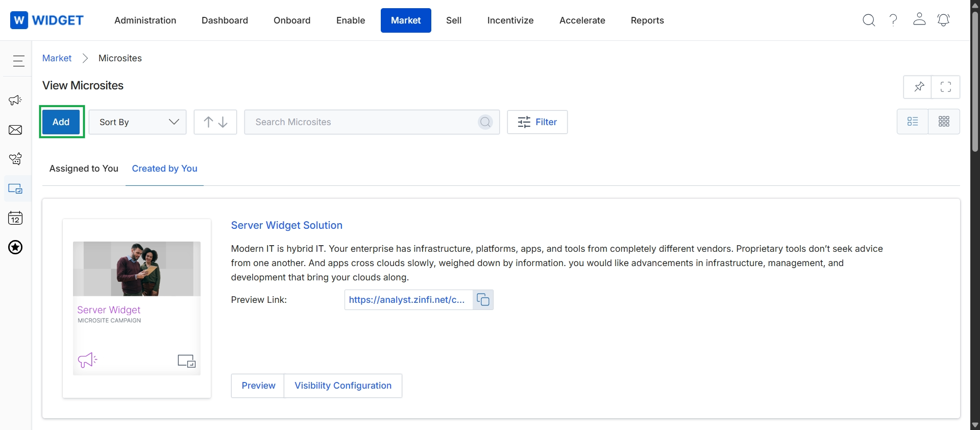Click the microsite icon on Server Widget thumbnail
980x430 pixels.
pyautogui.click(x=186, y=361)
